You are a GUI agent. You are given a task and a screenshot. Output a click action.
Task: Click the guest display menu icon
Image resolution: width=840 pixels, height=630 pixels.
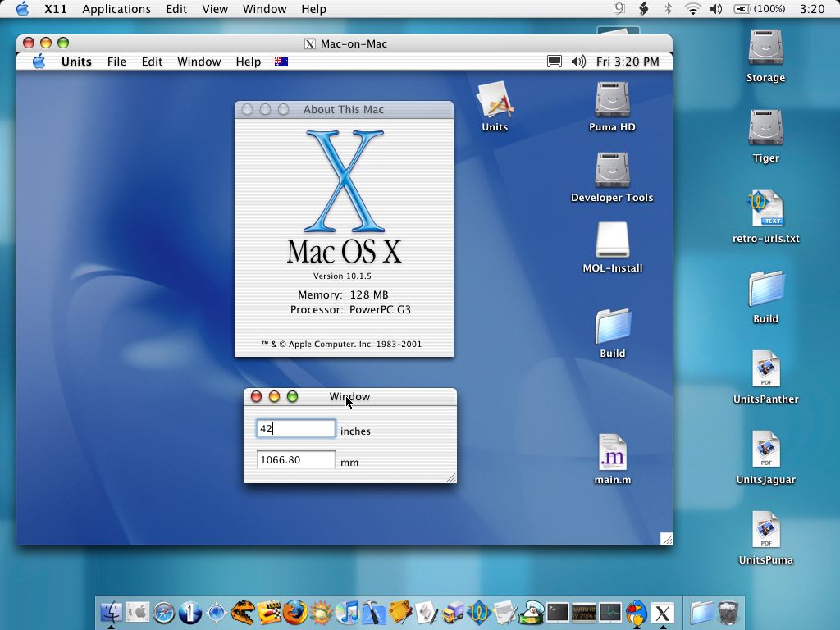(x=555, y=62)
